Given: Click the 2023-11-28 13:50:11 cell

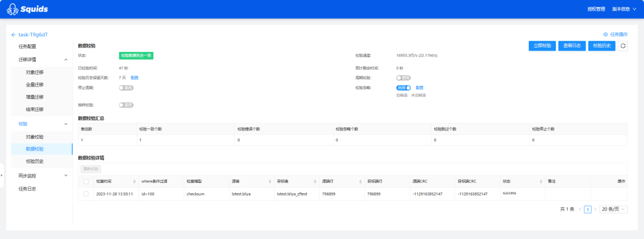Looking at the screenshot, I should [114, 194].
